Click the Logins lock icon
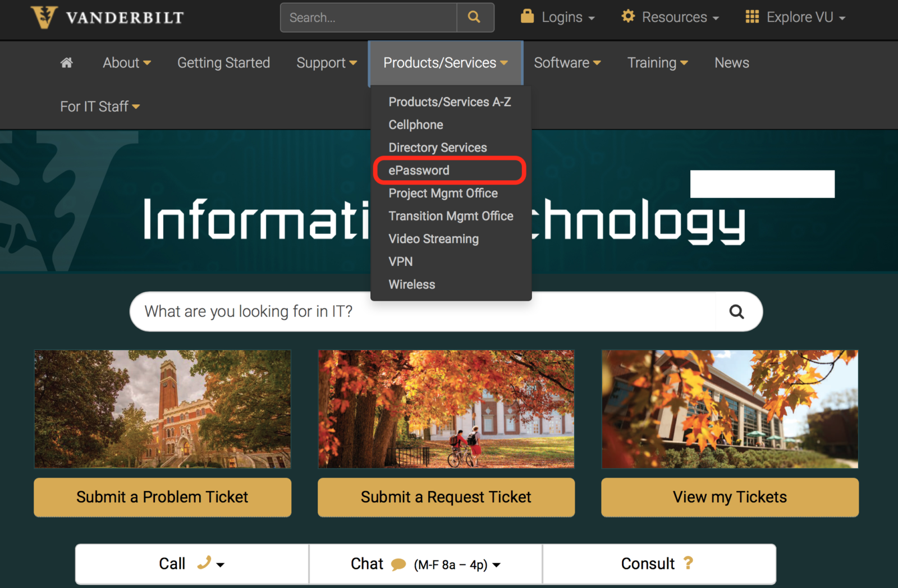This screenshot has height=588, width=898. click(x=527, y=16)
